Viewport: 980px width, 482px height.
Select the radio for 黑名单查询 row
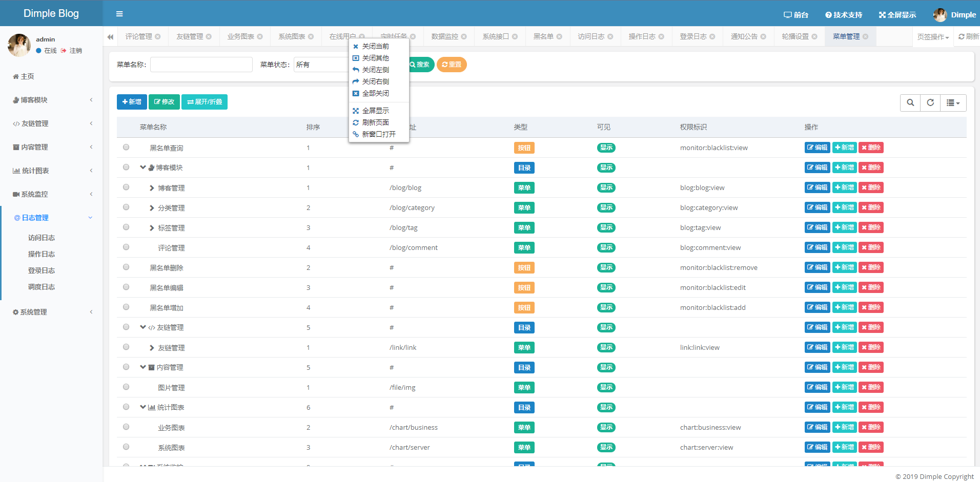(126, 147)
